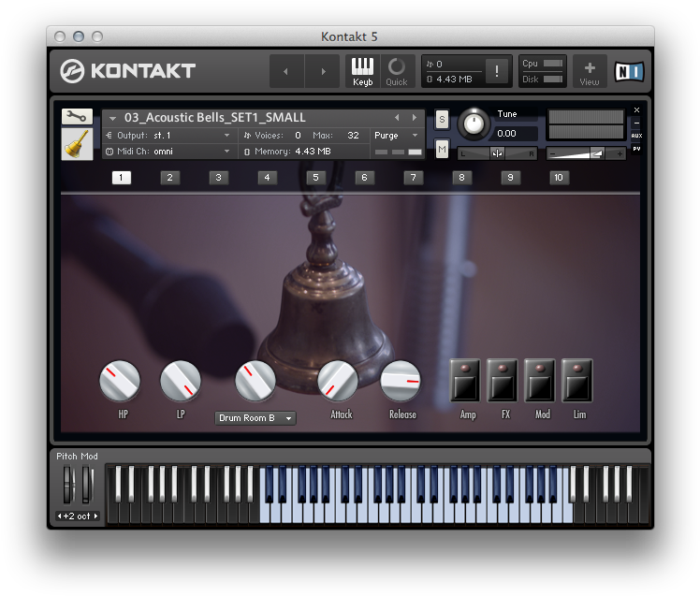Click the pitch bend wheel
The image size is (700, 596).
pos(68,485)
